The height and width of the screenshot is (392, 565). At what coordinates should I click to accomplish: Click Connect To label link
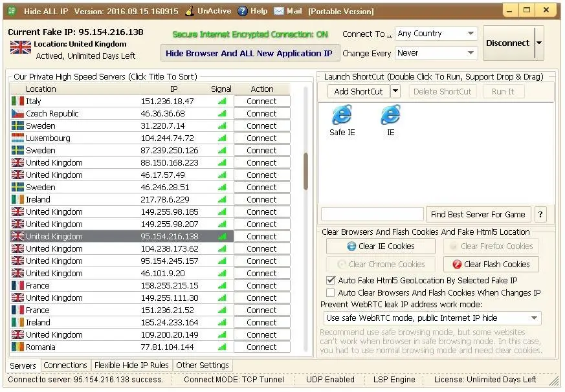point(367,34)
